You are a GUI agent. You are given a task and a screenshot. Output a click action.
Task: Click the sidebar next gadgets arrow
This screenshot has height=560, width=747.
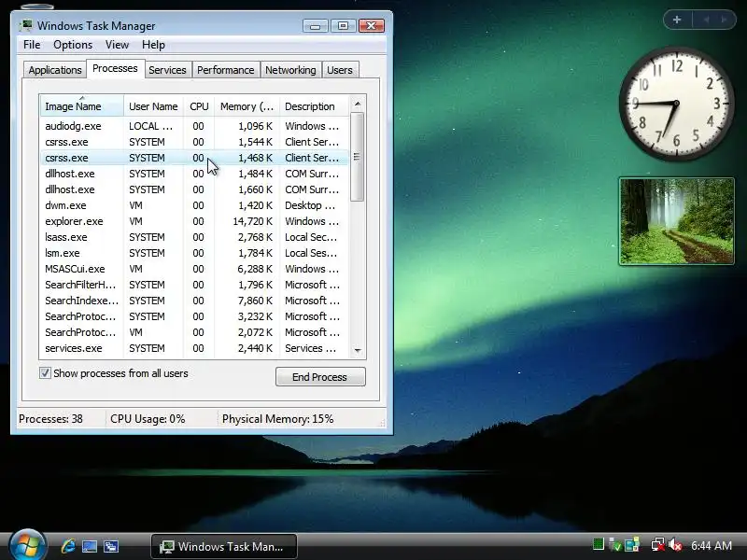(x=724, y=20)
